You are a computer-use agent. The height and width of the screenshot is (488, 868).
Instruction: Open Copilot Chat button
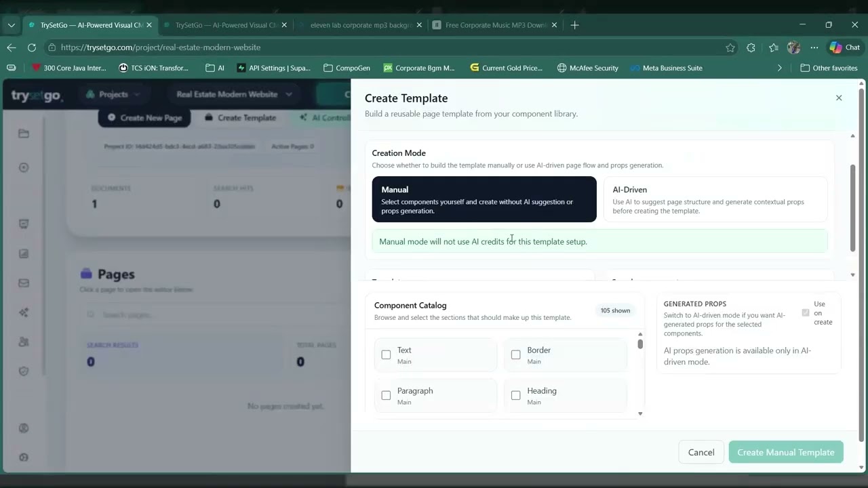point(845,47)
